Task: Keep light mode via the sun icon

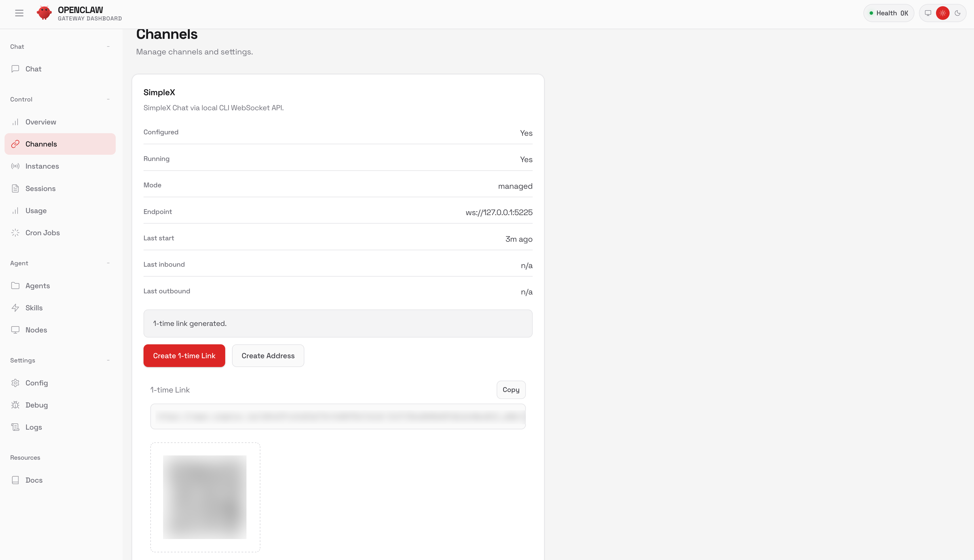Action: tap(943, 13)
